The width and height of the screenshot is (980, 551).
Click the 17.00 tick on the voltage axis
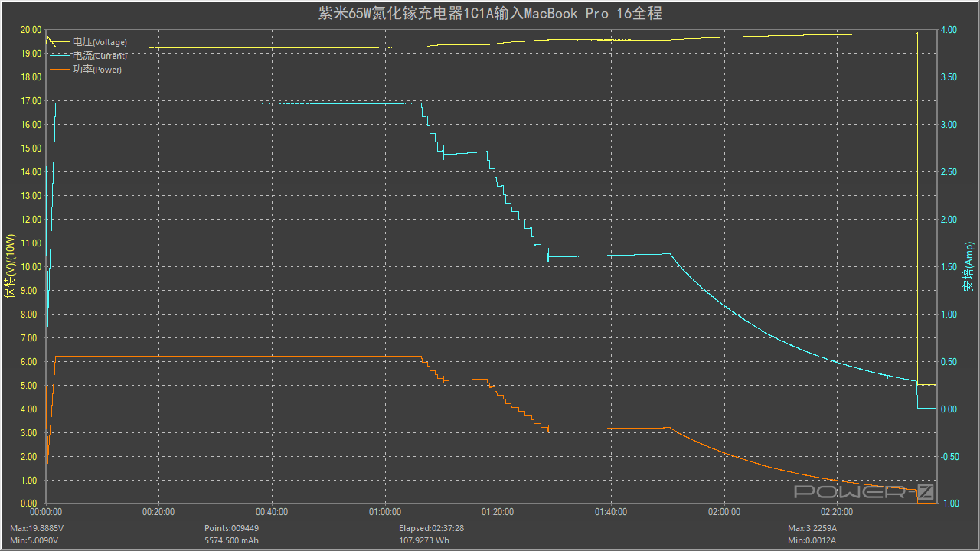[x=31, y=101]
